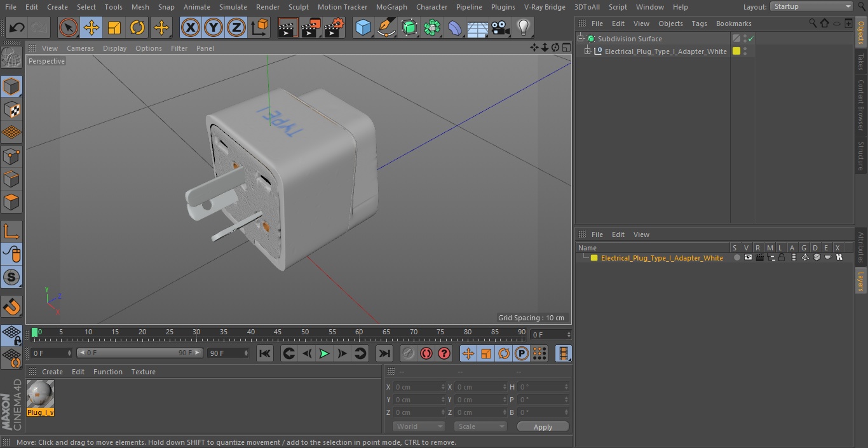Toggle layer View visibility icon
Screen dimensions: 868x448
(x=748, y=258)
